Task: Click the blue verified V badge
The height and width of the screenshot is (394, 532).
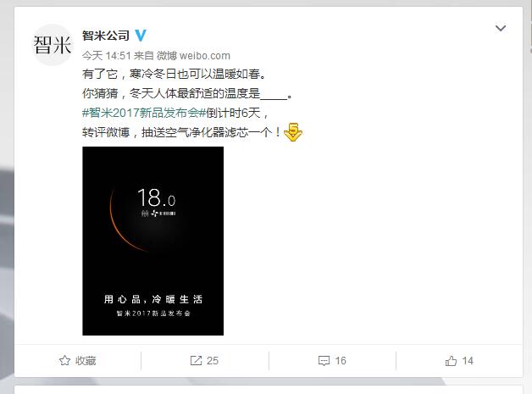Action: pos(141,36)
